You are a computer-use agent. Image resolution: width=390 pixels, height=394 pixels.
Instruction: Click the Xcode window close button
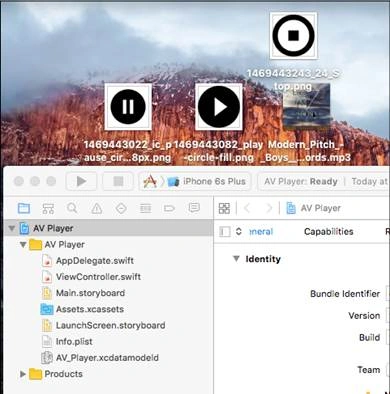pyautogui.click(x=19, y=181)
